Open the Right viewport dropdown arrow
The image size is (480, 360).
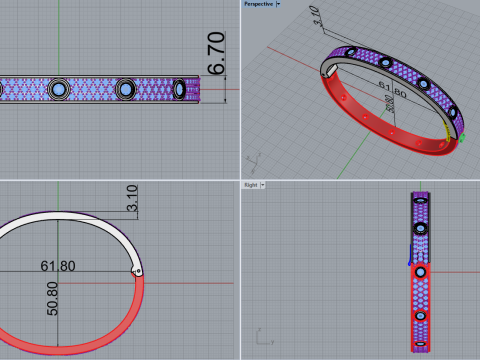263,185
